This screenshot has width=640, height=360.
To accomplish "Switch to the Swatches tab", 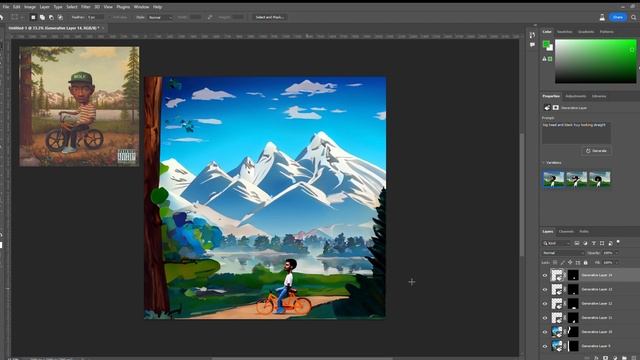I will tap(564, 32).
